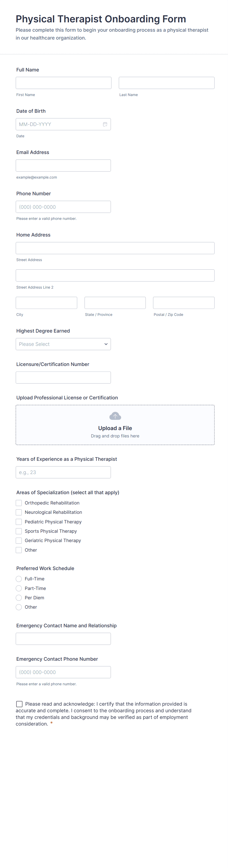Click the Postal / Zip Code field
This screenshot has width=228, height=868.
click(x=184, y=303)
